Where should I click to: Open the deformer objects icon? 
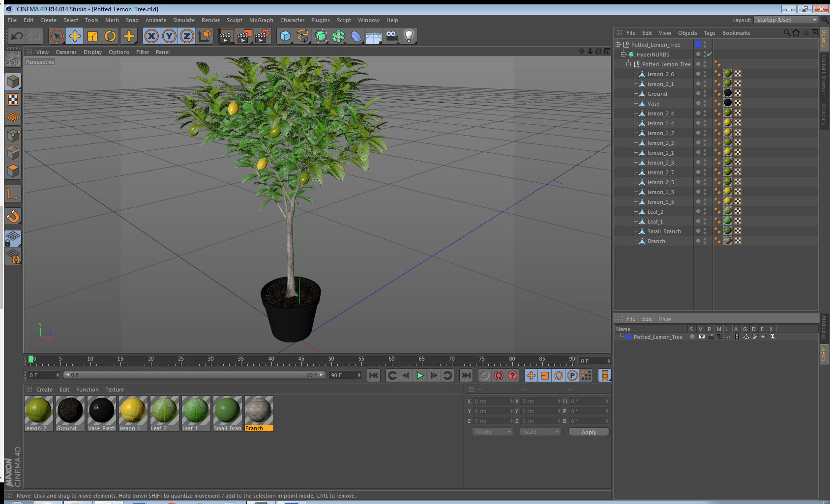point(356,36)
